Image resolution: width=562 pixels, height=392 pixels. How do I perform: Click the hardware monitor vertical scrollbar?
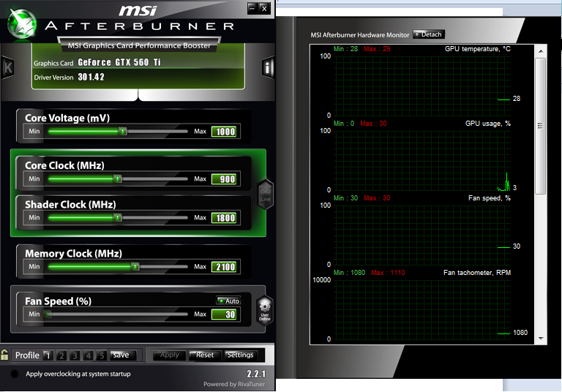pyautogui.click(x=541, y=124)
